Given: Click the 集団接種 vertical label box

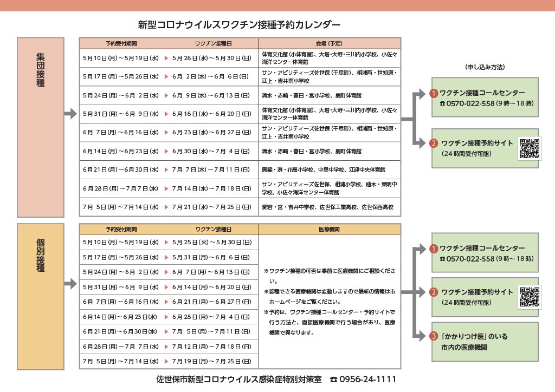Looking at the screenshot, I should point(41,127).
